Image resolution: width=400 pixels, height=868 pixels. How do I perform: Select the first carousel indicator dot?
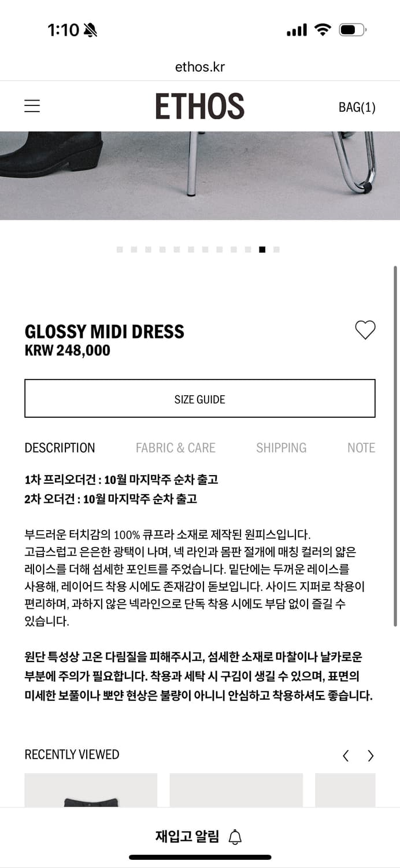coord(120,249)
